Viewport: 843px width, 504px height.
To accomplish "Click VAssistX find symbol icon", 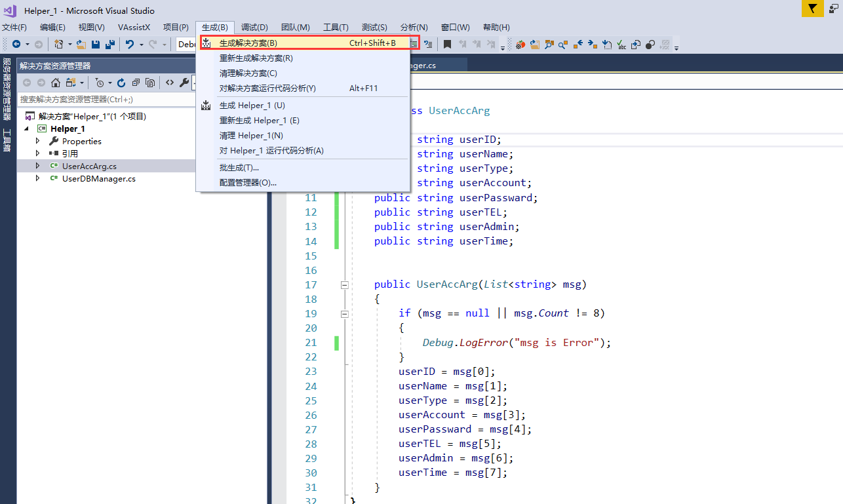I will coord(549,45).
